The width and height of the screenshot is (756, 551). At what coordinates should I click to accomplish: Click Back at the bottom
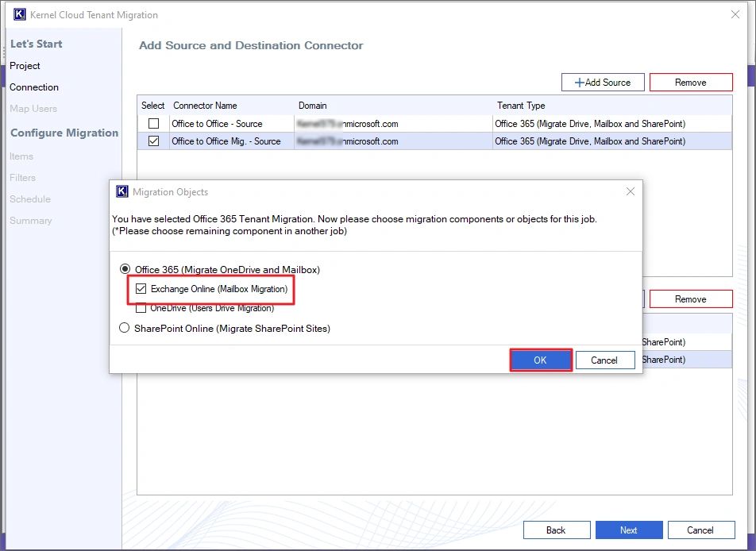click(x=557, y=530)
